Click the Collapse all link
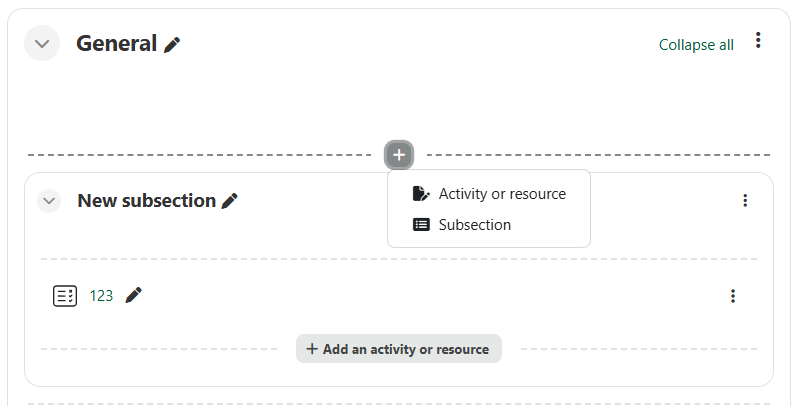This screenshot has width=805, height=406. click(696, 45)
